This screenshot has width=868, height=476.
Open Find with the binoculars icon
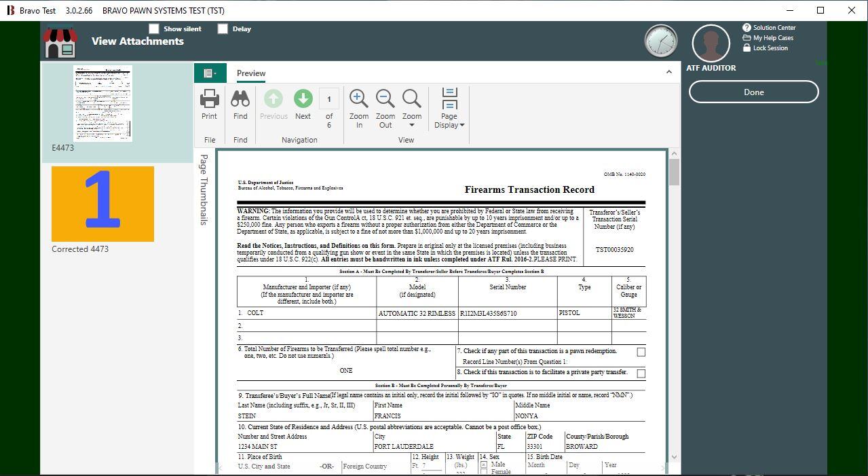tap(240, 105)
